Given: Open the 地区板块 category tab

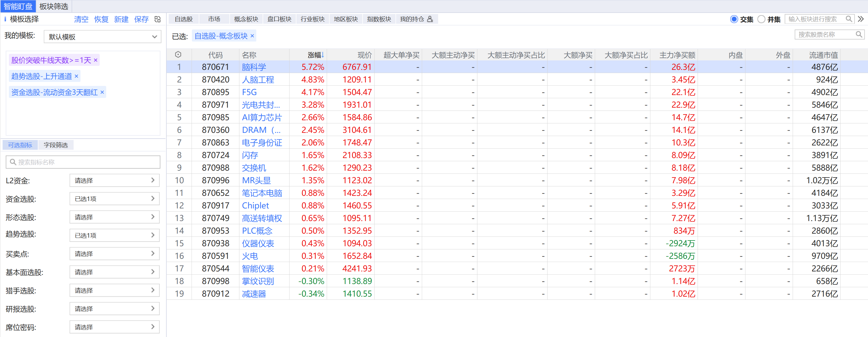Looking at the screenshot, I should (x=346, y=19).
